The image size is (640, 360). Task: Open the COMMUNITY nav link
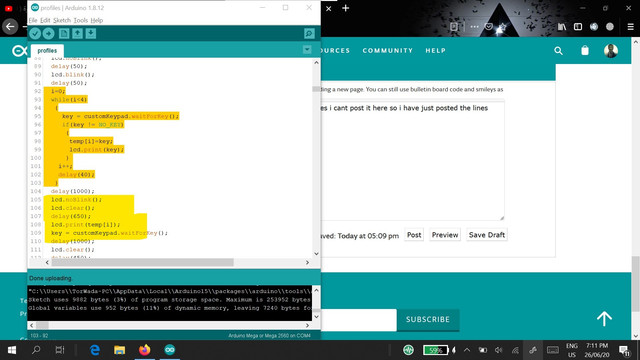388,51
